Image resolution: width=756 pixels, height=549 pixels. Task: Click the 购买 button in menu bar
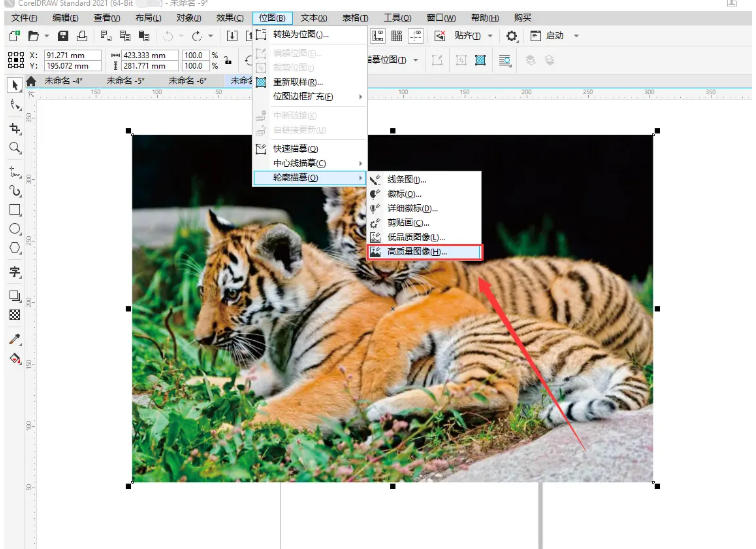[x=522, y=18]
